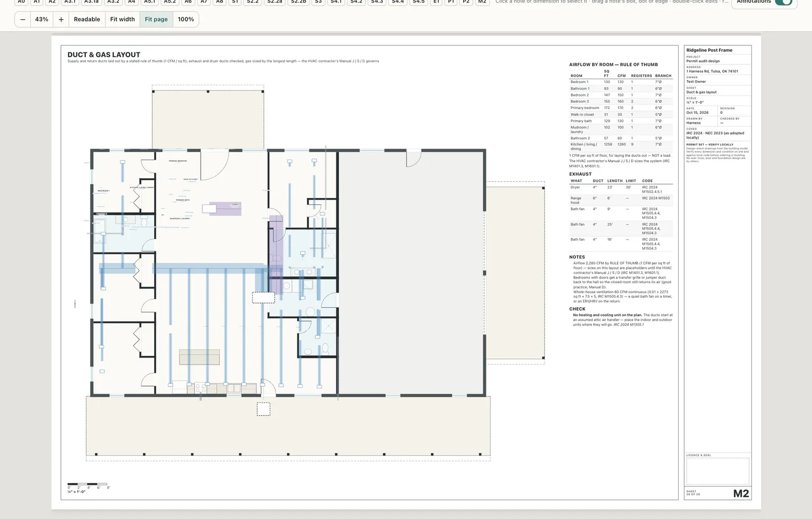Click the 'Oct 15, 2026' date value
This screenshot has width=812, height=519.
pyautogui.click(x=697, y=113)
